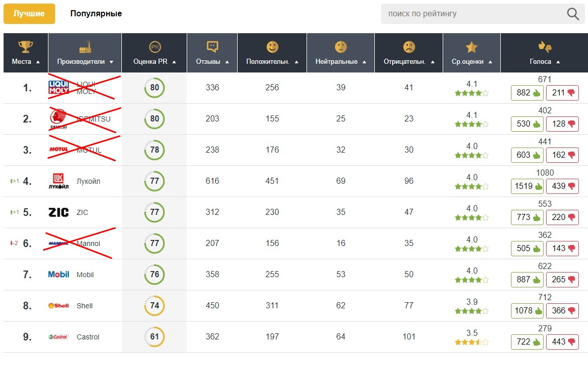588x366 pixels.
Task: Sort by the Нейтральные column arrow
Action: (x=364, y=62)
